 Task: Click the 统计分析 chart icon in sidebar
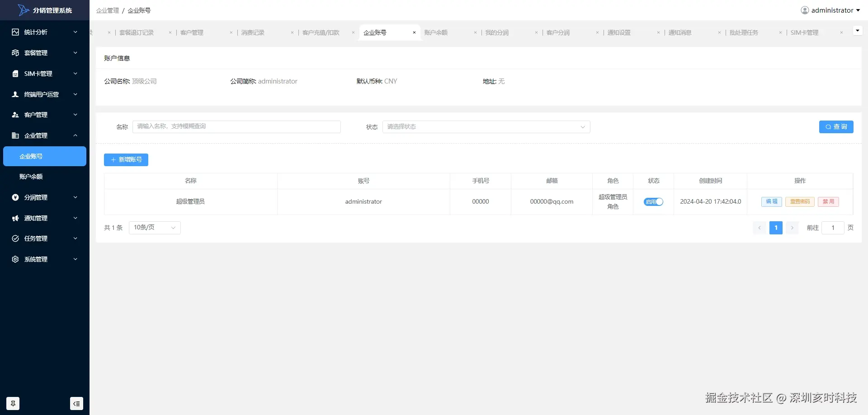pos(15,32)
